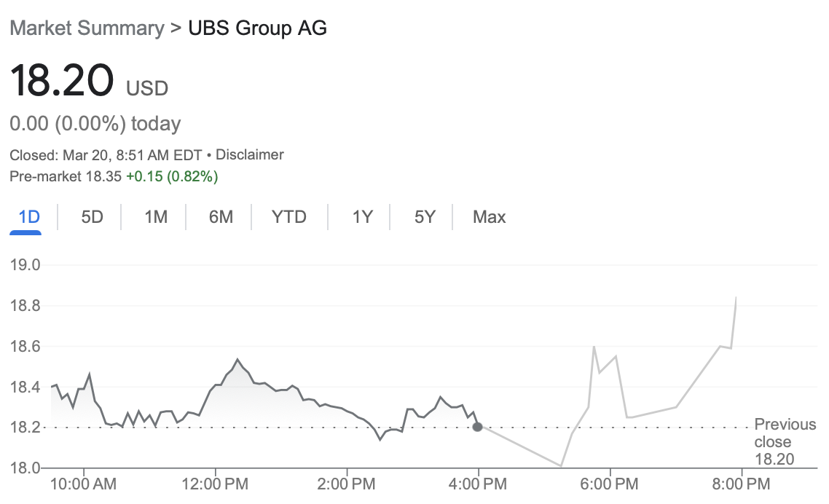Image resolution: width=829 pixels, height=504 pixels.
Task: Select the YTD range tab
Action: pyautogui.click(x=288, y=217)
